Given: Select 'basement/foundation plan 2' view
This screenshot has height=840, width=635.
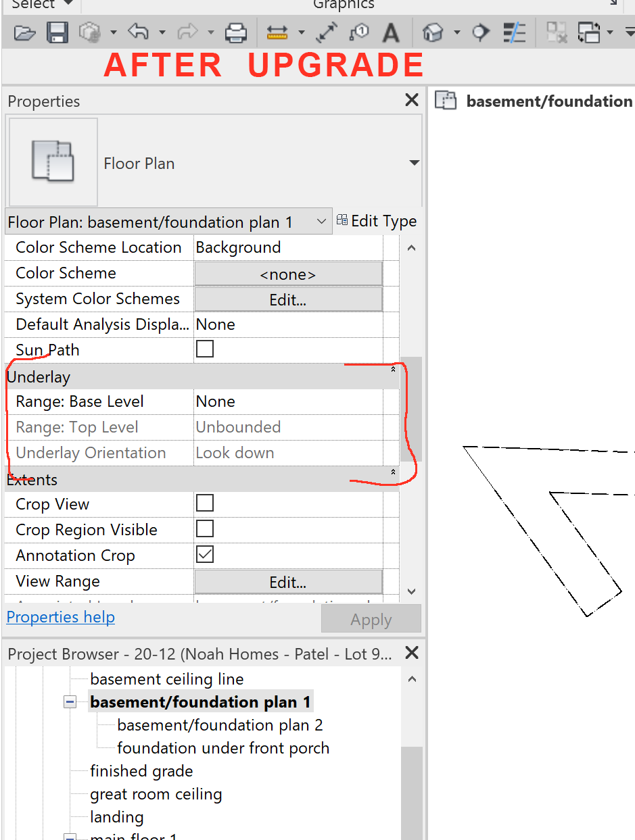Looking at the screenshot, I should click(x=220, y=725).
